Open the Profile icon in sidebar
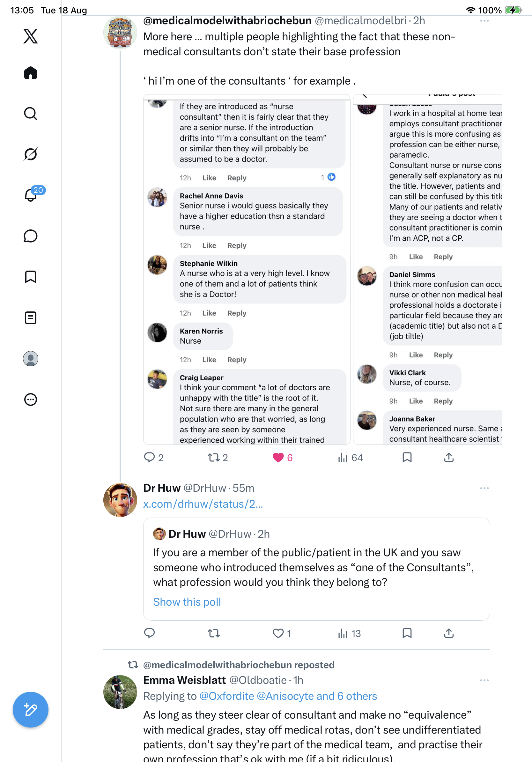The image size is (532, 762). pos(31,359)
